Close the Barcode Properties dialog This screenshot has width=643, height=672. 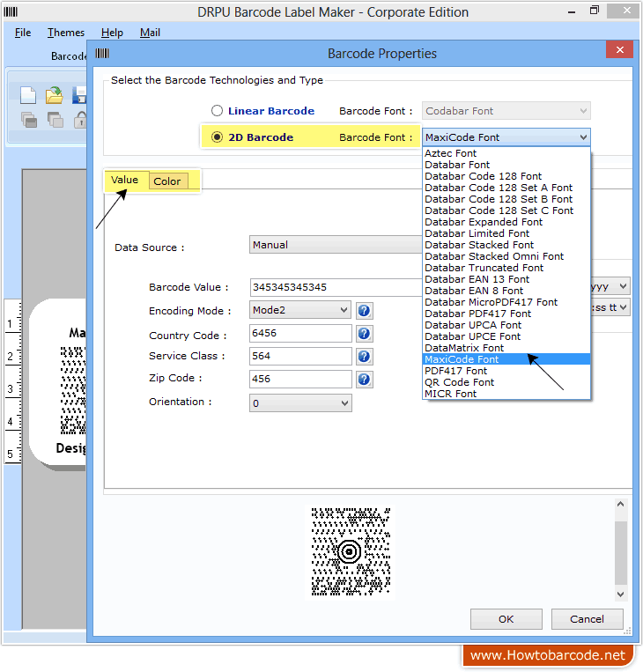click(x=619, y=49)
